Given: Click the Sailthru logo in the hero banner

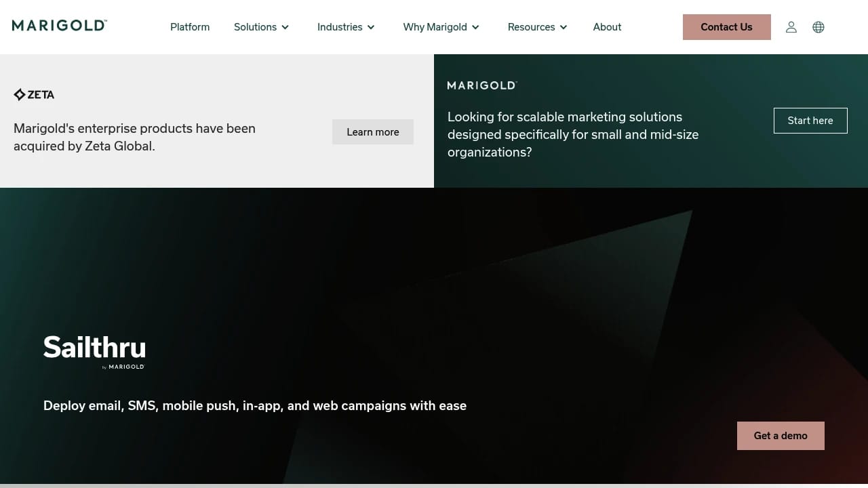Looking at the screenshot, I should 94,348.
